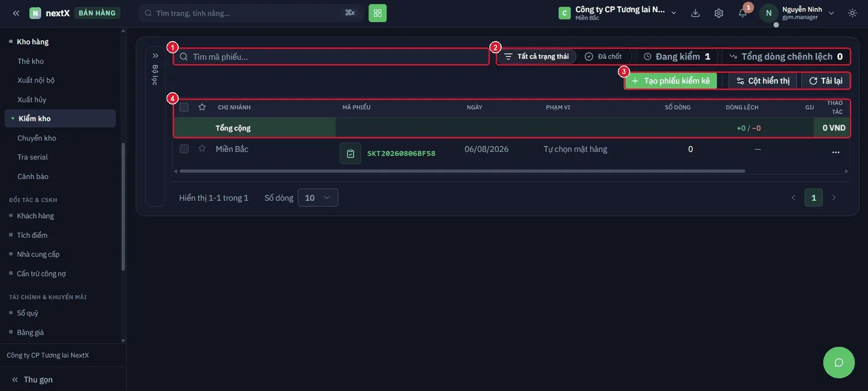Open Tra serial in sidebar

click(x=32, y=157)
